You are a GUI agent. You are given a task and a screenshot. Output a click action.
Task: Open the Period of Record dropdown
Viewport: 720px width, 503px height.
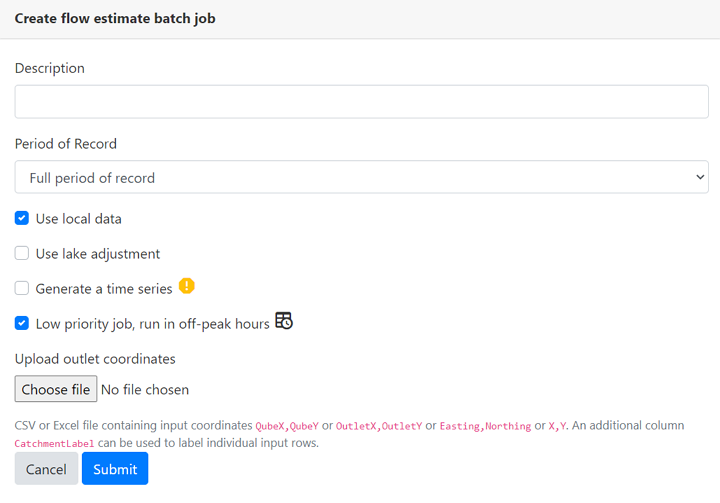tap(361, 178)
